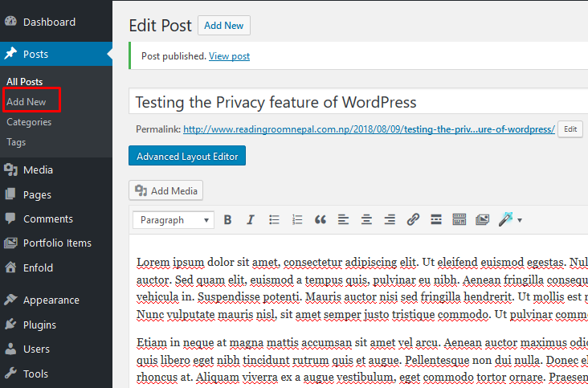This screenshot has height=388, width=588.
Task: Click the Tools wrench icon
Action: [10, 374]
